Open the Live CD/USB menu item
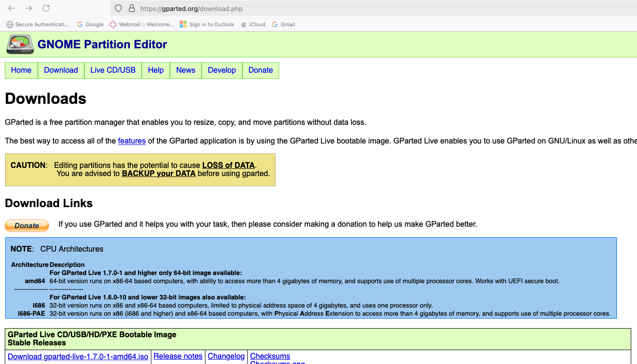 [113, 70]
